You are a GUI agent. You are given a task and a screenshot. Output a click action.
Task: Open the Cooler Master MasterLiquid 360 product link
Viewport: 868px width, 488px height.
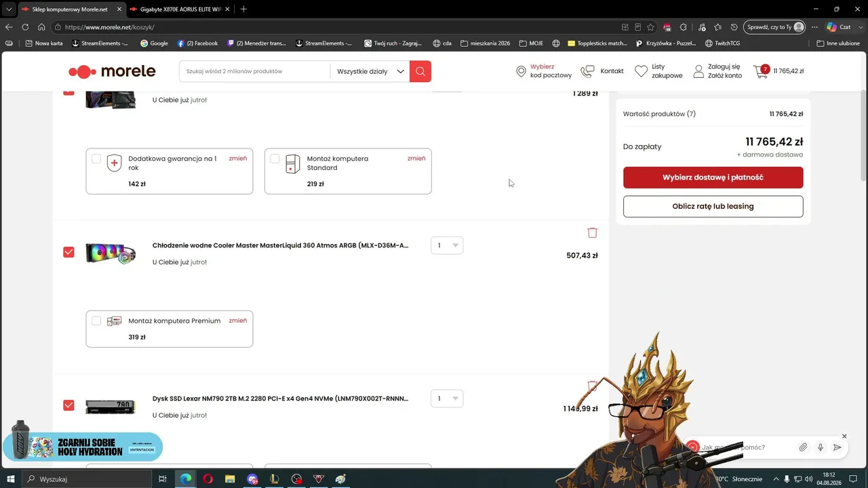coord(281,245)
